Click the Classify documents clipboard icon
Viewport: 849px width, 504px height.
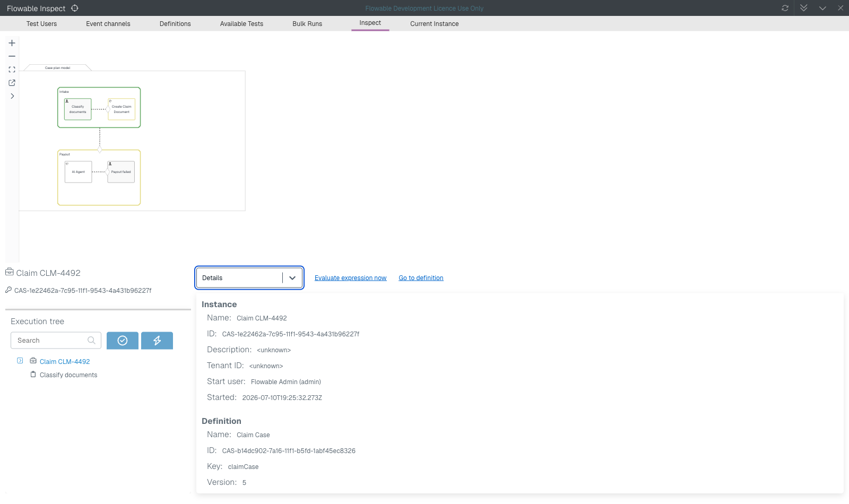(x=33, y=374)
